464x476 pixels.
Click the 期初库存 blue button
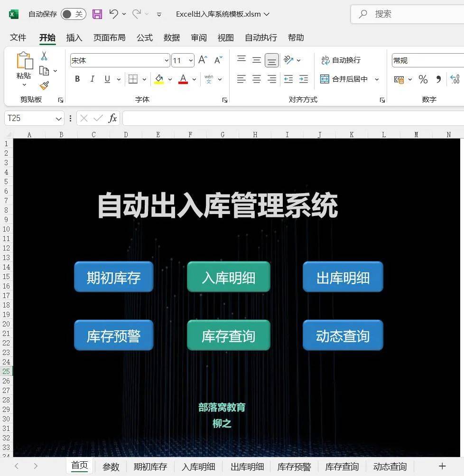point(114,277)
